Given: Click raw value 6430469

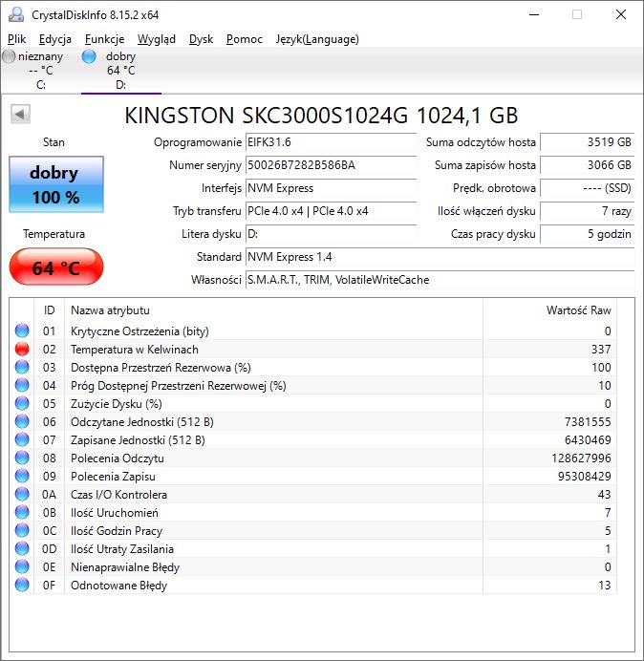Looking at the screenshot, I should [588, 440].
